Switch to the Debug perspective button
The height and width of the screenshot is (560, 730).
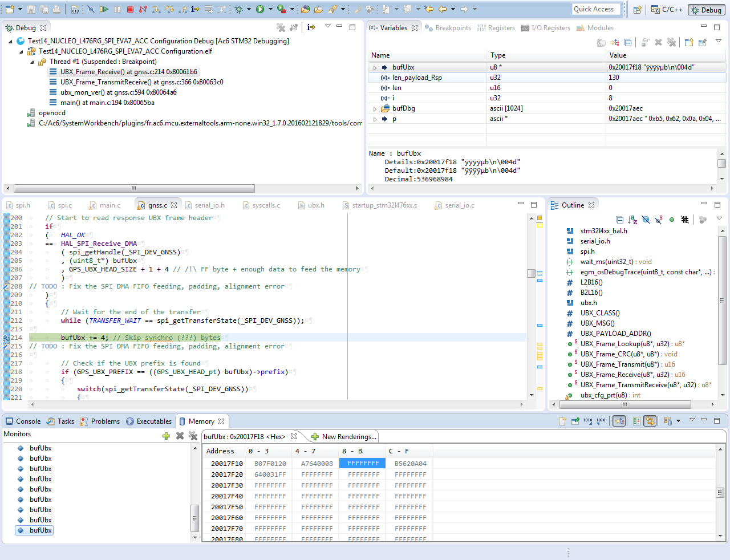(705, 10)
